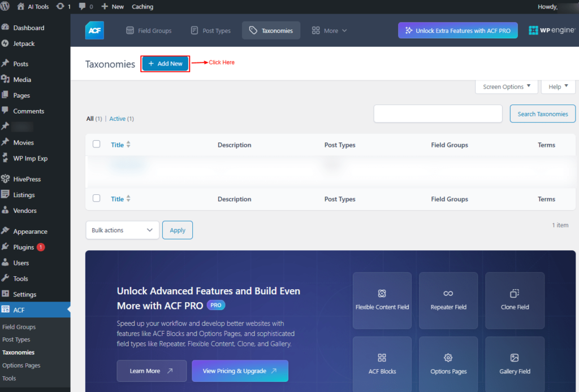This screenshot has height=392, width=579.
Task: Click the Repeater Field tile
Action: pos(448,300)
